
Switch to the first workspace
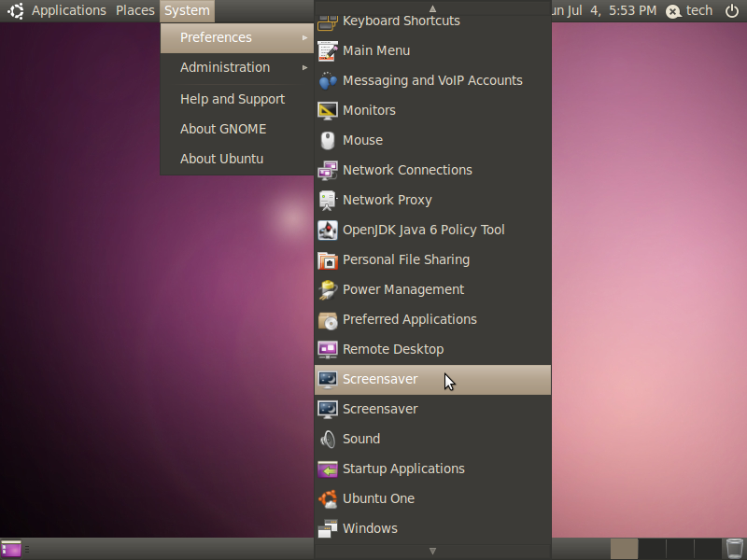click(624, 549)
